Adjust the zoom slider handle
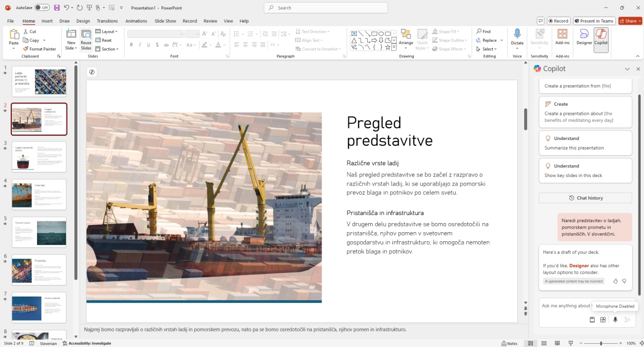Screen dimensions: 644x347 (x=601, y=343)
